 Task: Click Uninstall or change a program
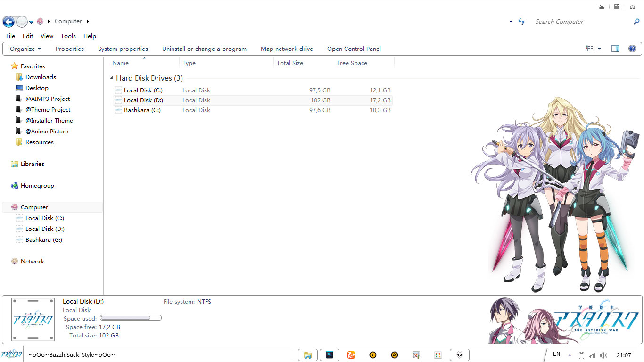click(204, 49)
